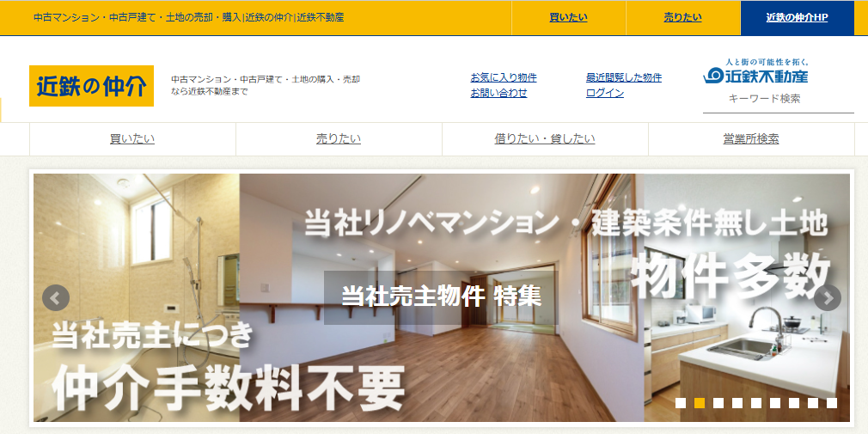The image size is (868, 434).
Task: Click 買いたい in the top yellow bar
Action: (x=568, y=17)
